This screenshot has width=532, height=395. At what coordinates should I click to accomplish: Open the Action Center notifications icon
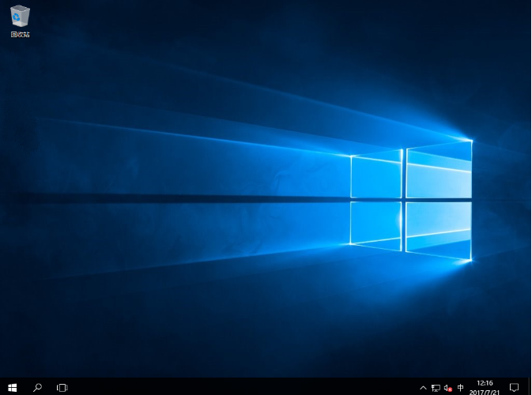pyautogui.click(x=514, y=388)
